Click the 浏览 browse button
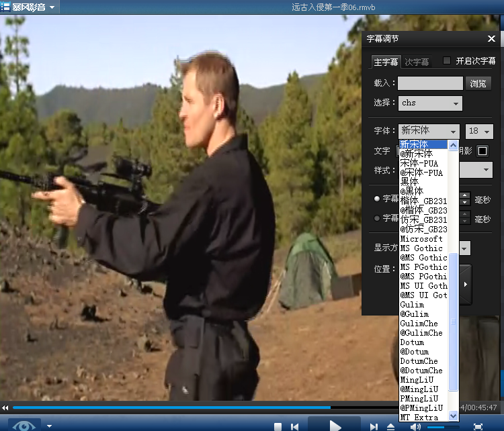 (x=478, y=83)
